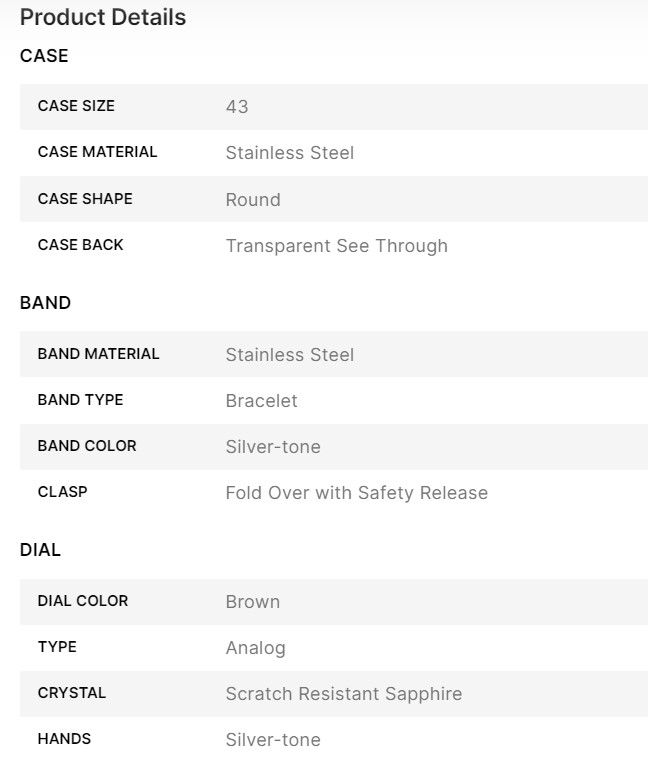648x759 pixels.
Task: Select the CASE SIZE label
Action: (x=76, y=106)
